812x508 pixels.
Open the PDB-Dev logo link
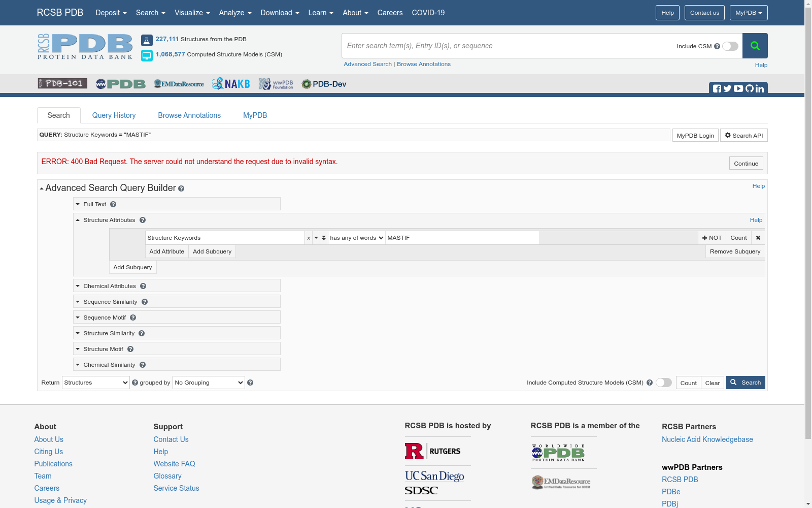pos(324,84)
